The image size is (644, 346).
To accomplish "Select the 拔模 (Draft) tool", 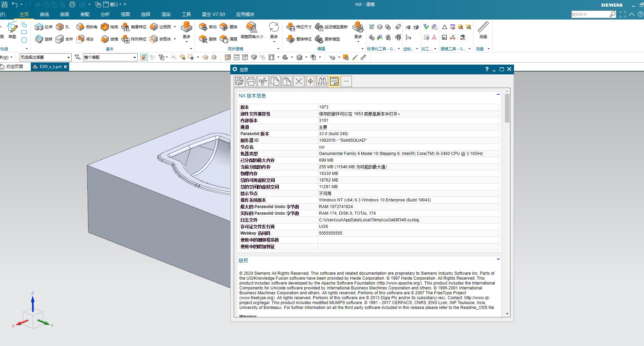I will tap(110, 39).
